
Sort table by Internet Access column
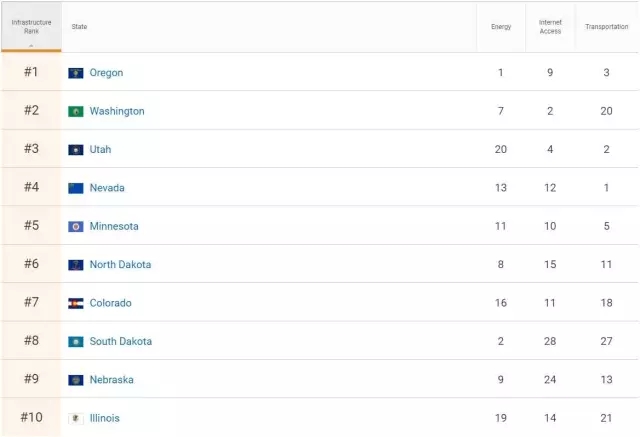pyautogui.click(x=550, y=27)
